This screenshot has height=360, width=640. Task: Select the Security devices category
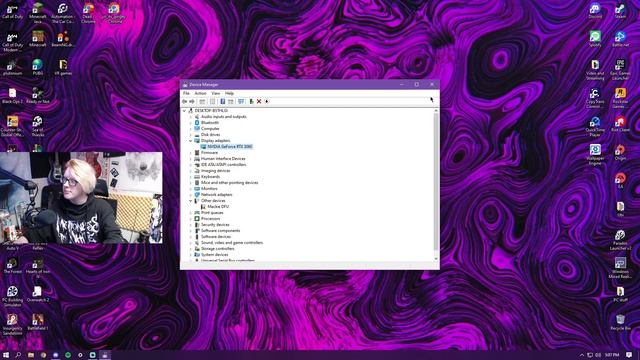pos(215,225)
